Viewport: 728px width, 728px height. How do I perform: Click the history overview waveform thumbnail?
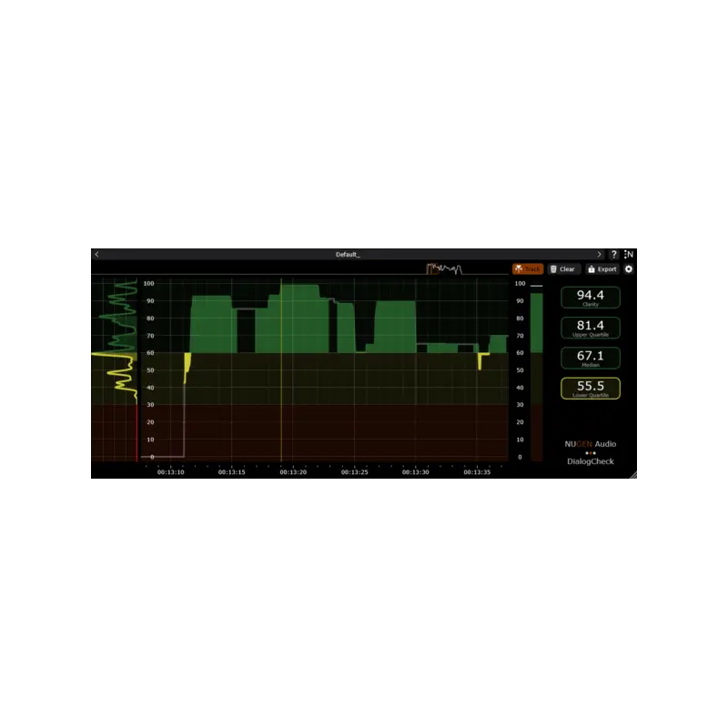pyautogui.click(x=444, y=268)
